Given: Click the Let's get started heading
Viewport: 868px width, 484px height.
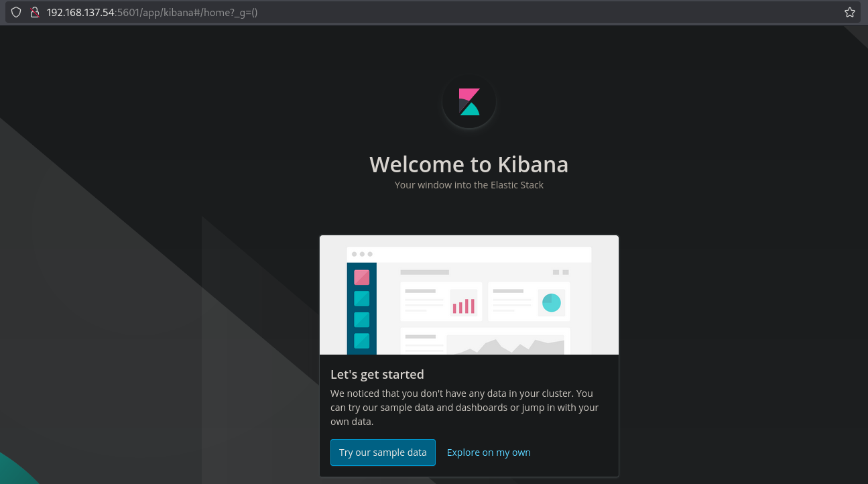Looking at the screenshot, I should click(x=377, y=374).
